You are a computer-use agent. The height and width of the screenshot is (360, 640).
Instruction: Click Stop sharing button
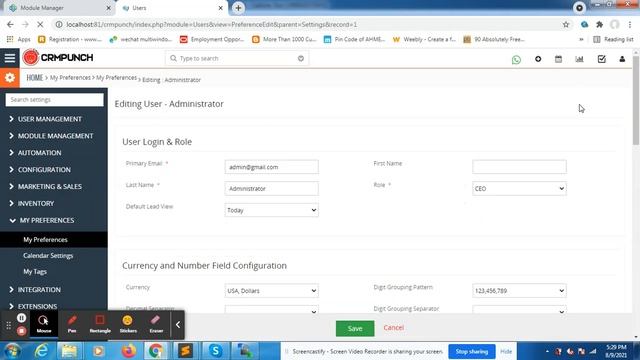click(x=471, y=351)
